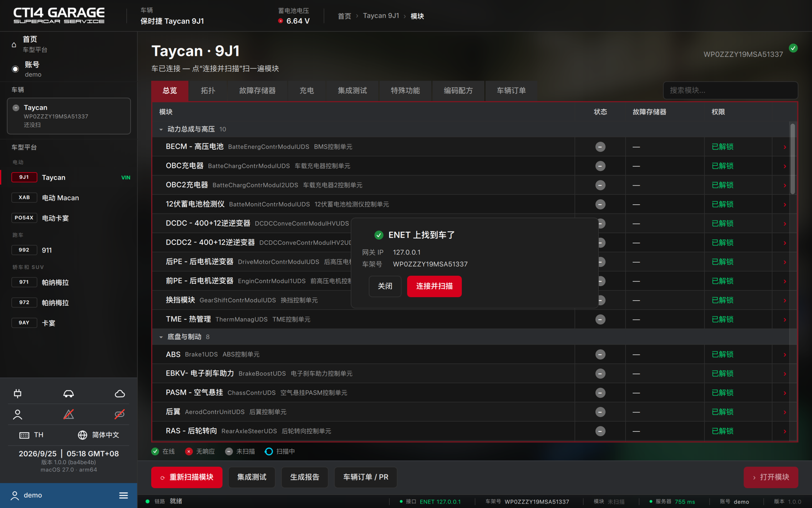Viewport: 812px width, 508px height.
Task: Open BECM row arrow chevron
Action: click(785, 147)
